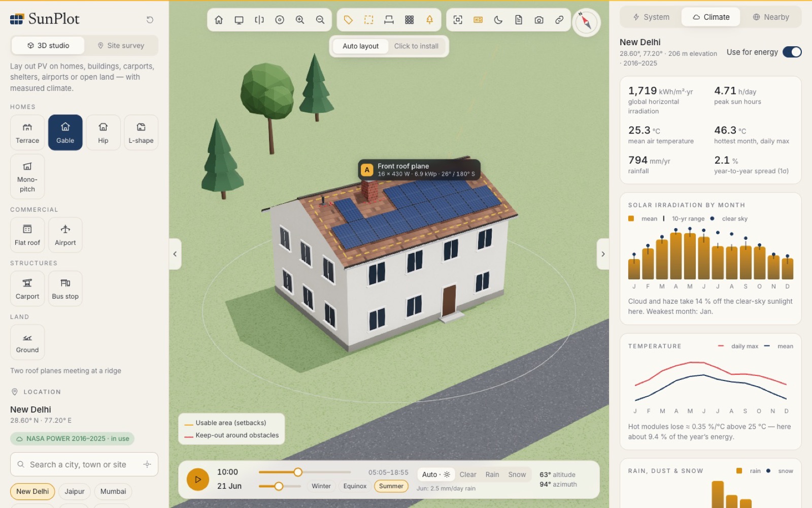Viewport: 812px width, 508px height.
Task: Open the report document icon
Action: [519, 20]
